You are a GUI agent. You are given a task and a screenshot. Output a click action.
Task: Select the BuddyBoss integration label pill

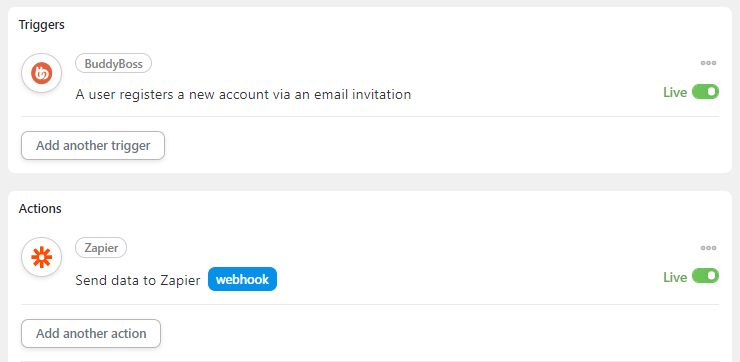click(113, 63)
